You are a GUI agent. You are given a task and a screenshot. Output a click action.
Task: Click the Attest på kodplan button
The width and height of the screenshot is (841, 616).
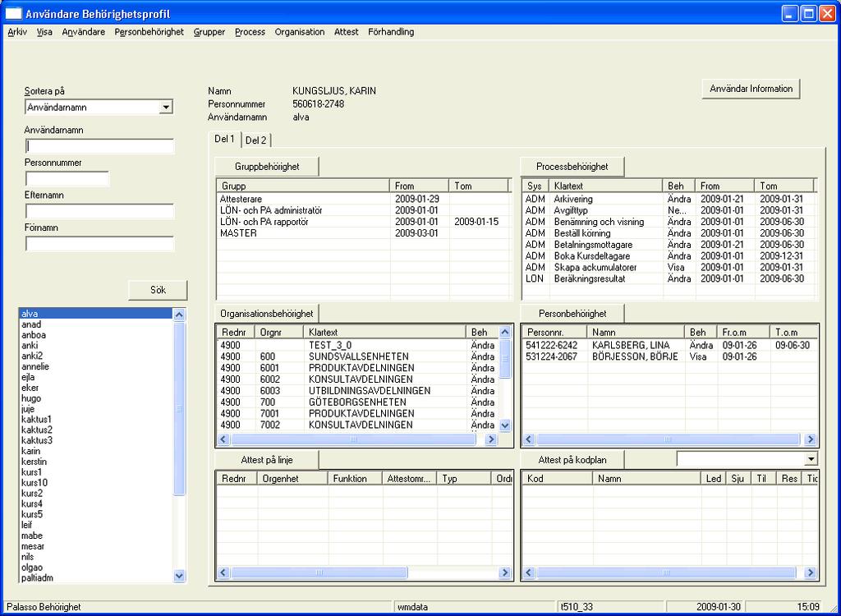click(572, 460)
